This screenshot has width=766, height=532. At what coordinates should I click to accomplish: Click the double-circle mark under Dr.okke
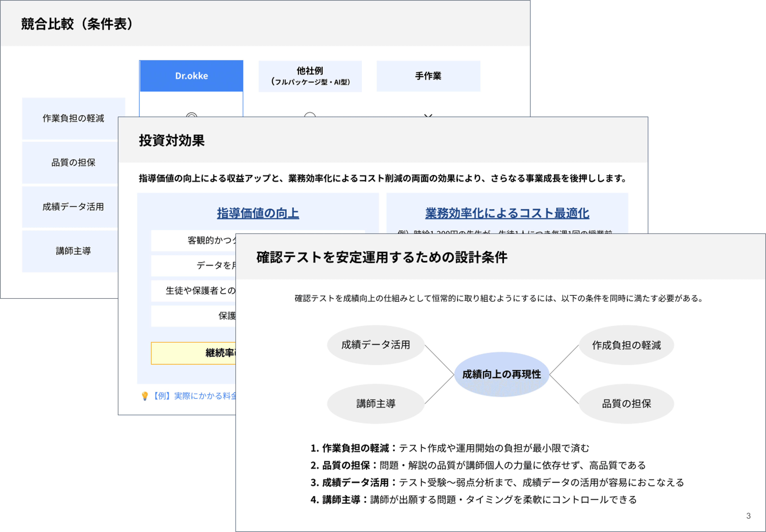click(x=192, y=115)
